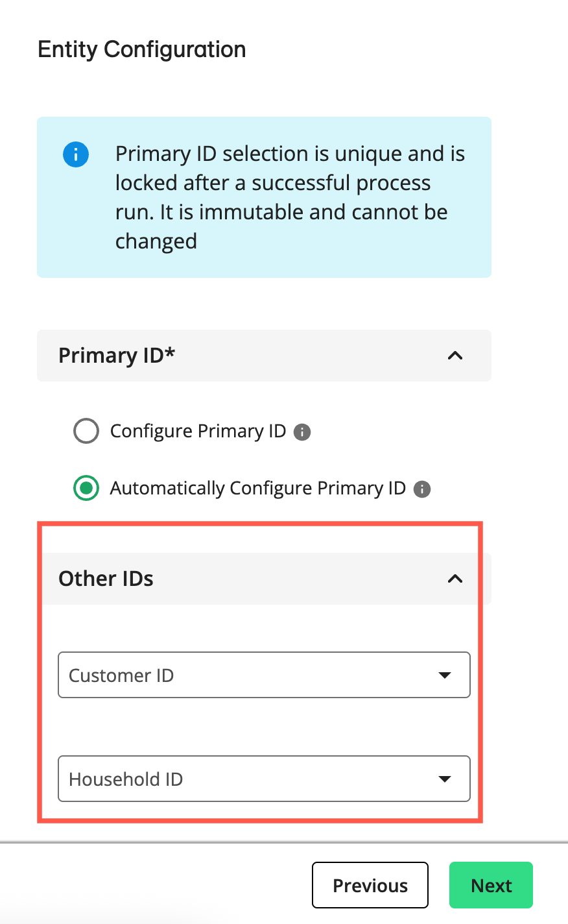Image resolution: width=568 pixels, height=924 pixels.
Task: Open the info tooltip beside Configure Primary ID
Action: (x=302, y=432)
